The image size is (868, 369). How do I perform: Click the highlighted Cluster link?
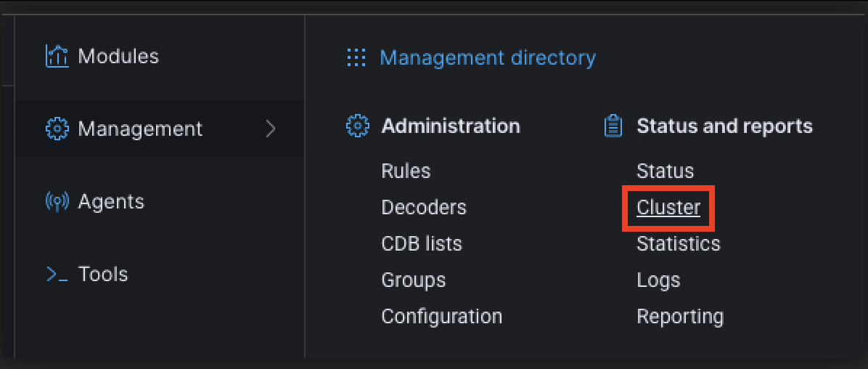pos(668,208)
